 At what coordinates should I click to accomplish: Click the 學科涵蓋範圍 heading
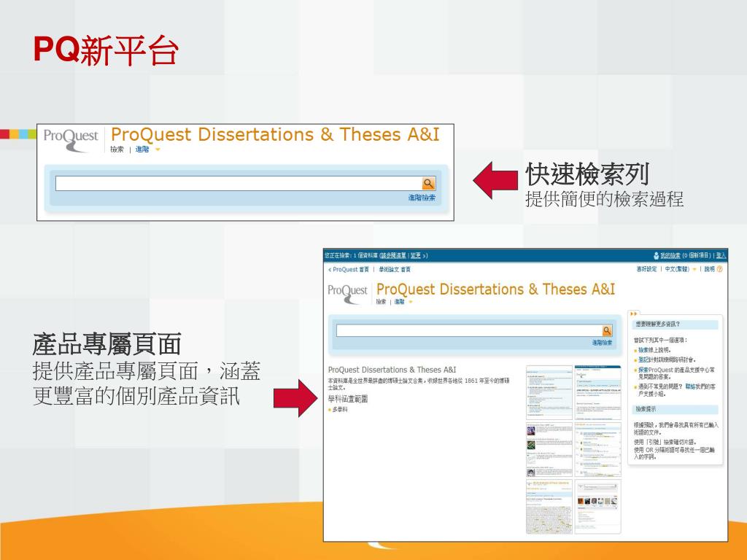pos(348,399)
